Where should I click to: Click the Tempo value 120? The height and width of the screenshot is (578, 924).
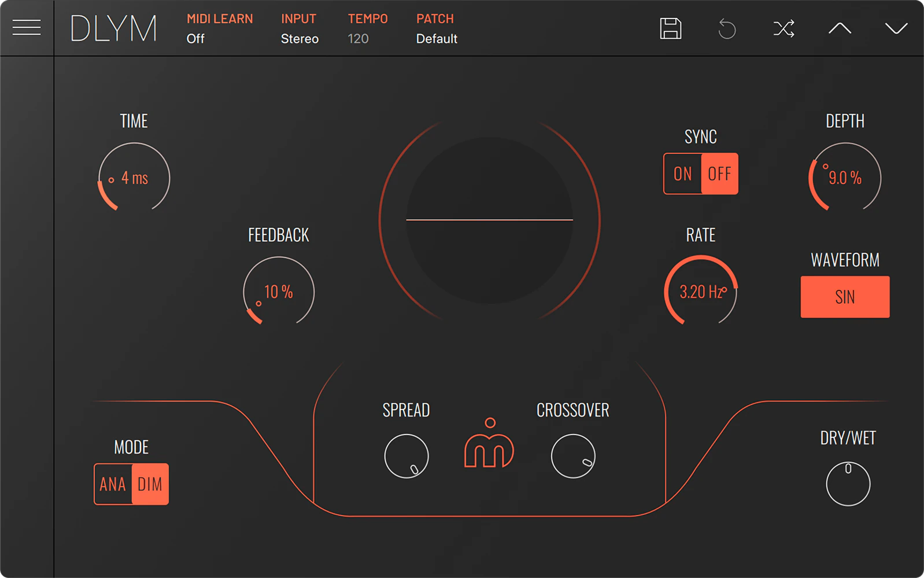[x=358, y=39]
